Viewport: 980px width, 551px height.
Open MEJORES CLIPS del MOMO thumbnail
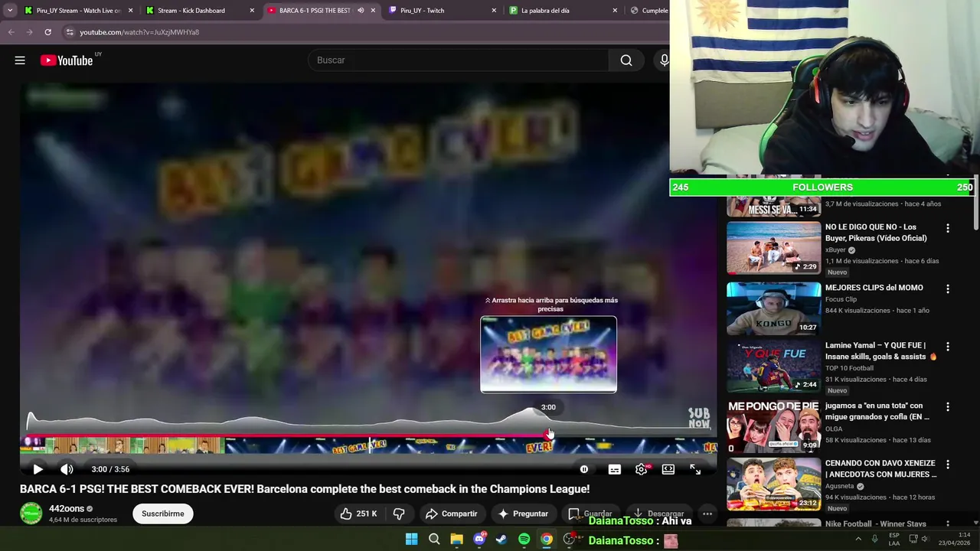point(773,308)
